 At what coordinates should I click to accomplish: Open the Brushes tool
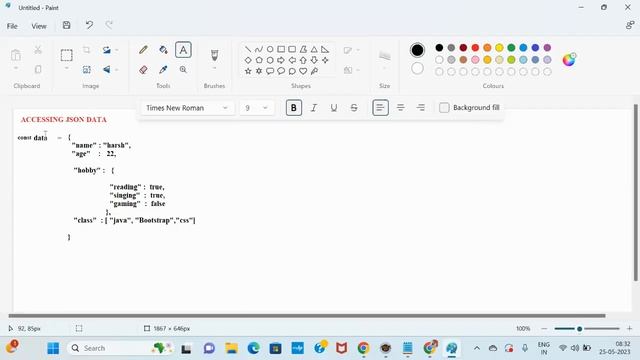coord(214,55)
